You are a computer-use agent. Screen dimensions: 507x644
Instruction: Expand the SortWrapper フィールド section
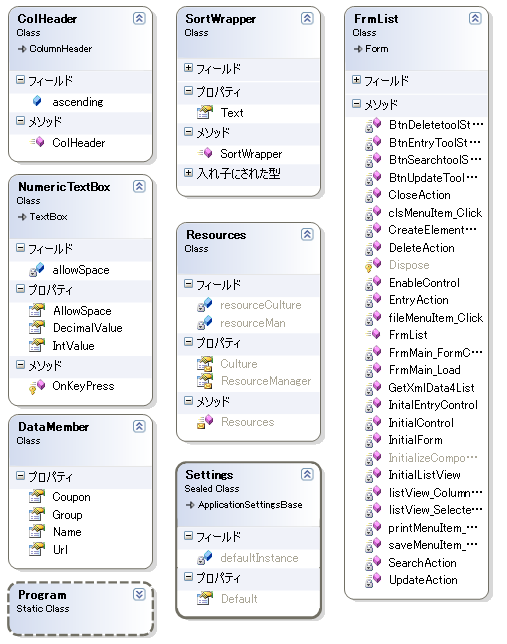pos(188,67)
